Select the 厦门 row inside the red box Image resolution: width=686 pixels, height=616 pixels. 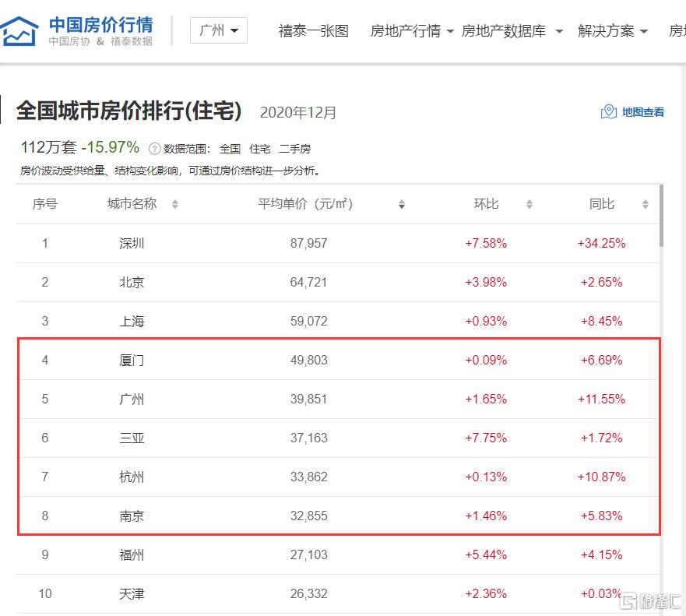pyautogui.click(x=132, y=360)
